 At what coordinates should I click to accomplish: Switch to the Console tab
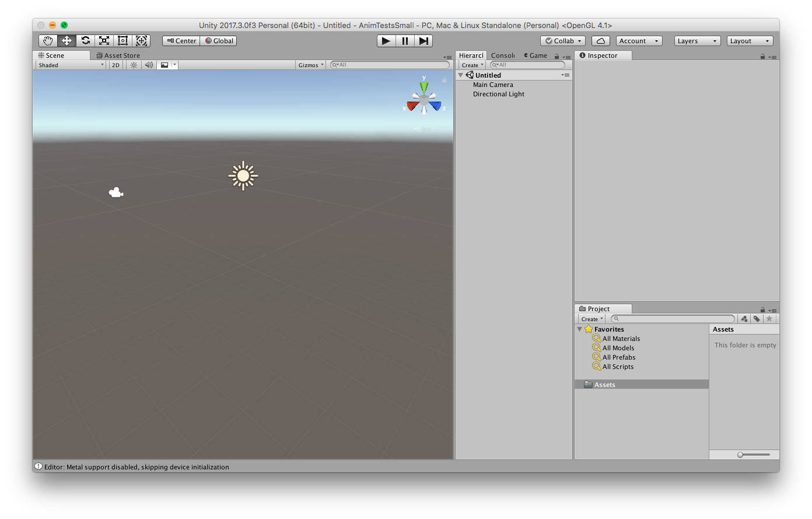coord(502,55)
